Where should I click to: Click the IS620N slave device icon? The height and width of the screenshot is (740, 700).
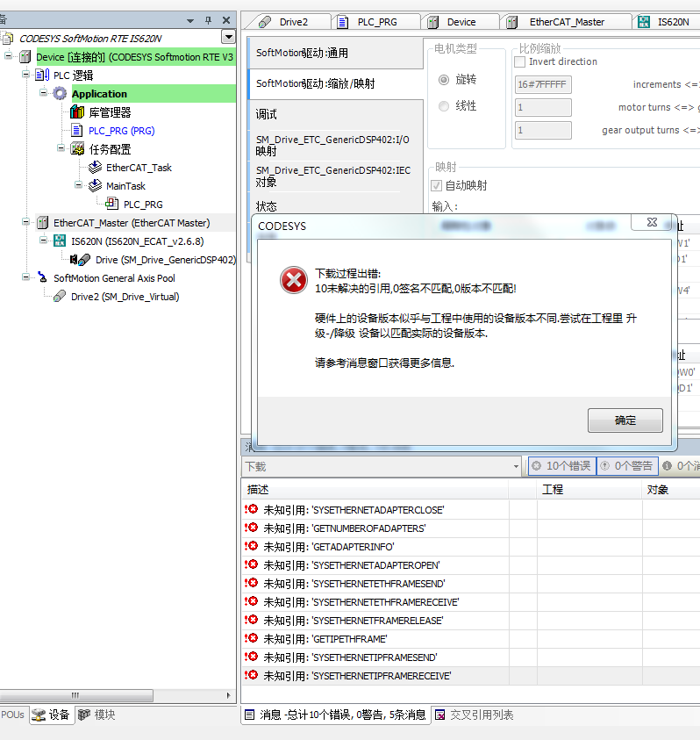point(60,241)
